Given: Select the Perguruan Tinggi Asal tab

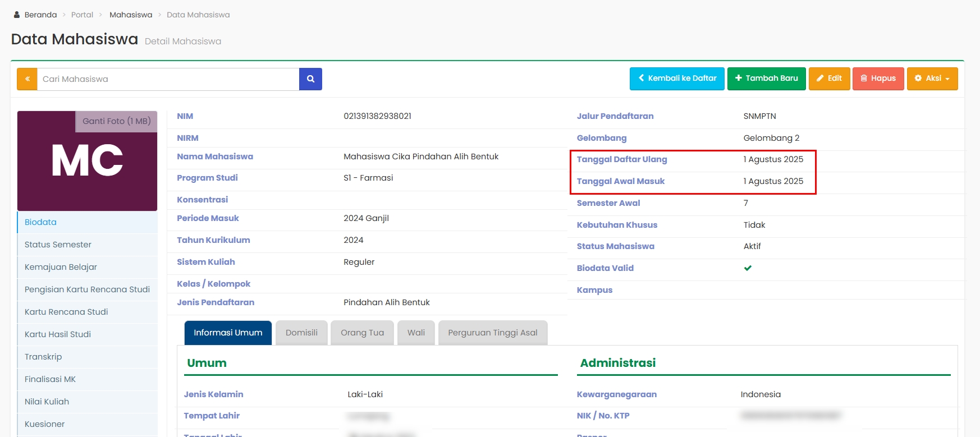Looking at the screenshot, I should 492,333.
